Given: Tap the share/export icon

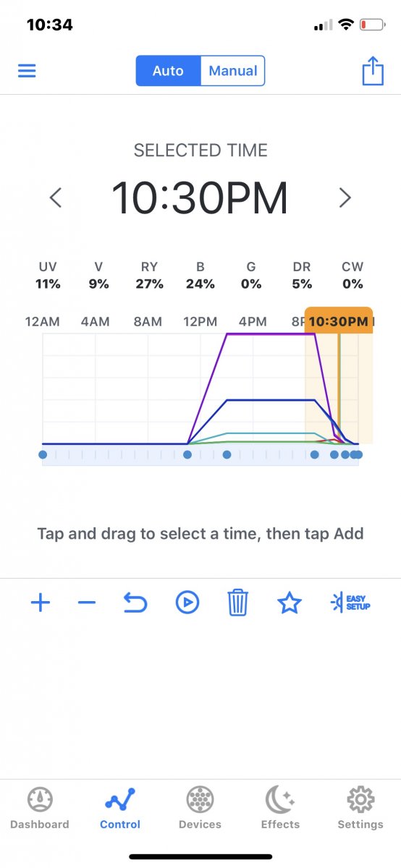Looking at the screenshot, I should coord(372,71).
